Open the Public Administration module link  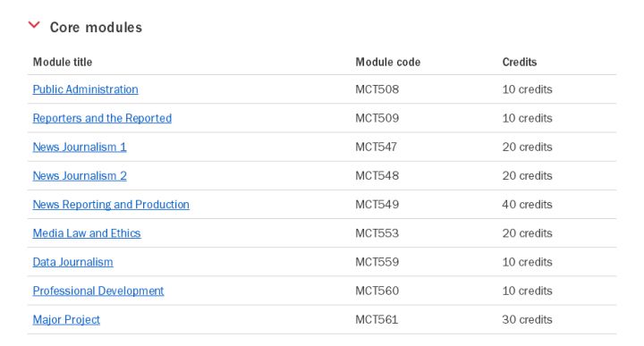86,89
